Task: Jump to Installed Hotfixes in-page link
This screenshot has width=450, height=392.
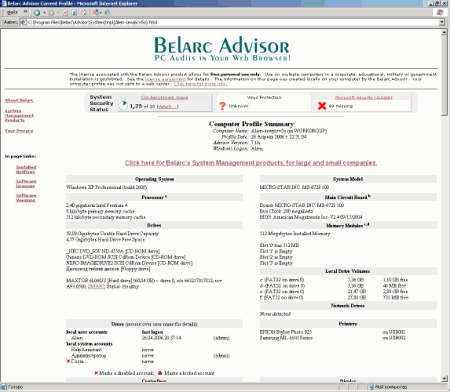Action: 26,169
